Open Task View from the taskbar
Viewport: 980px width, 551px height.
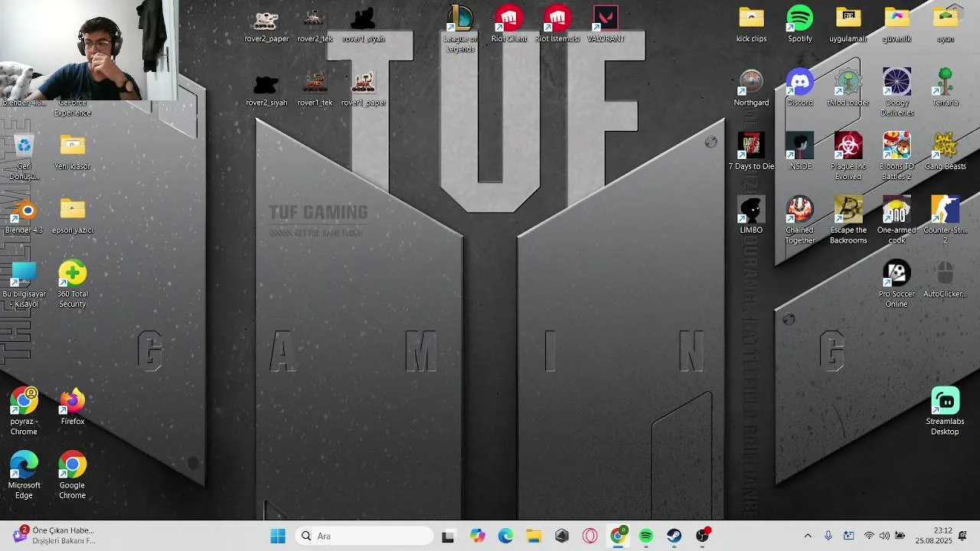(x=448, y=536)
